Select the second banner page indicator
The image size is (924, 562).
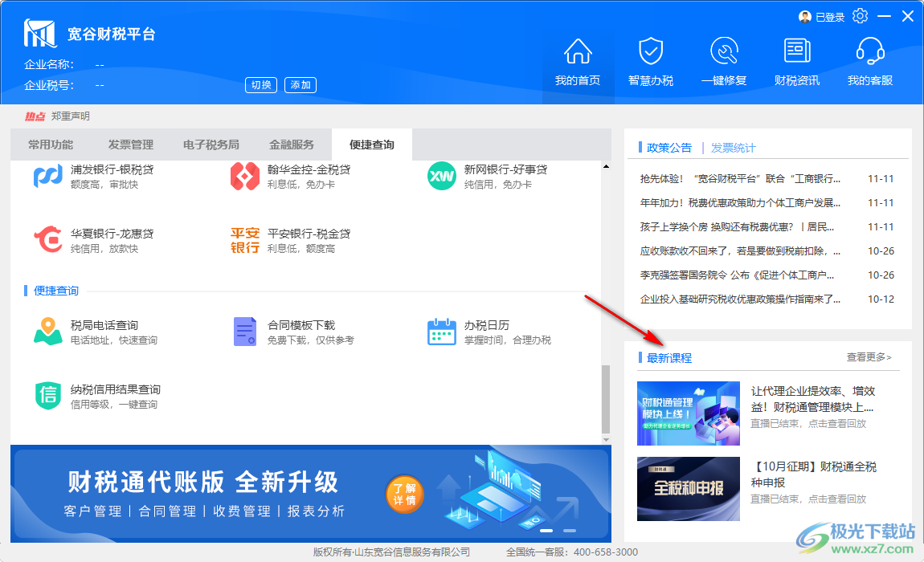(569, 531)
